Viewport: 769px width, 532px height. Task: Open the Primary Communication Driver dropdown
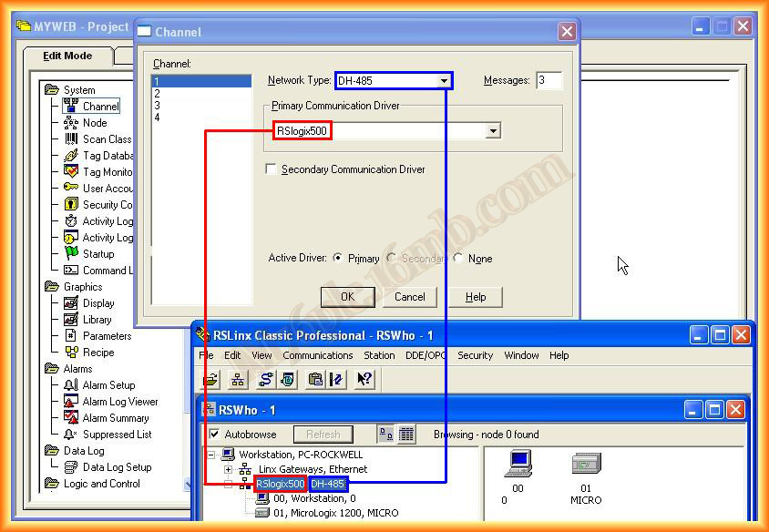click(x=493, y=131)
